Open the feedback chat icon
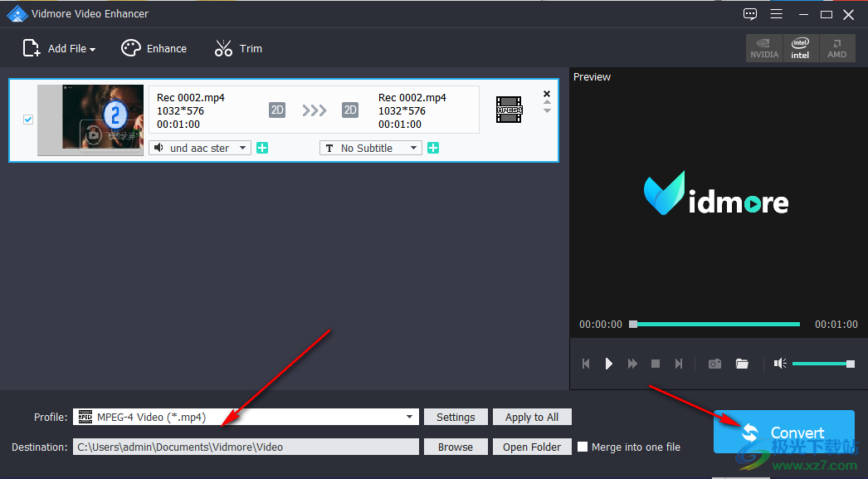This screenshot has height=479, width=868. 749,14
